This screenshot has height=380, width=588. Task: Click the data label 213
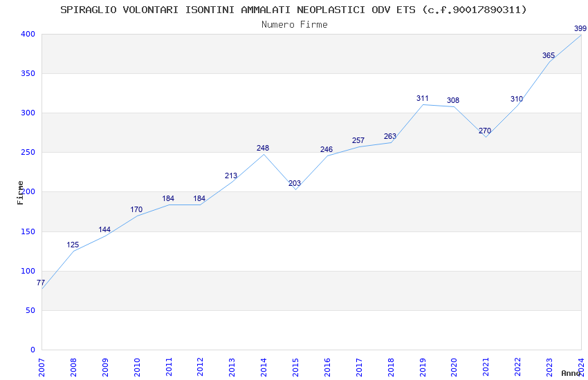pyautogui.click(x=231, y=175)
